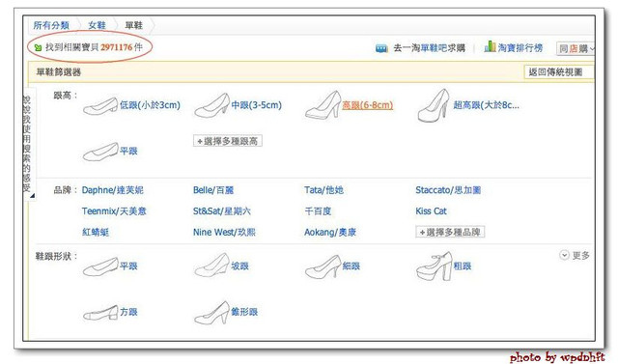
Task: Filter by brand Tata/他她
Action: pos(324,190)
